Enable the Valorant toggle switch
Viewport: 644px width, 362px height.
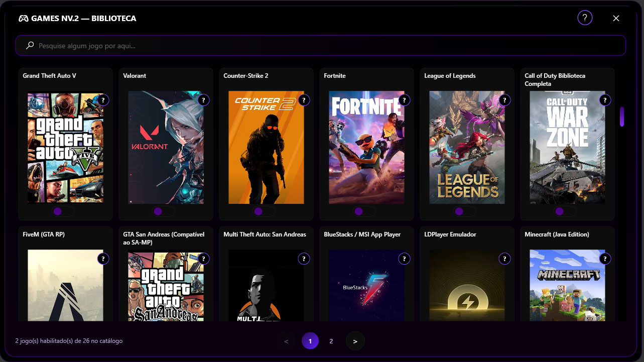click(164, 211)
